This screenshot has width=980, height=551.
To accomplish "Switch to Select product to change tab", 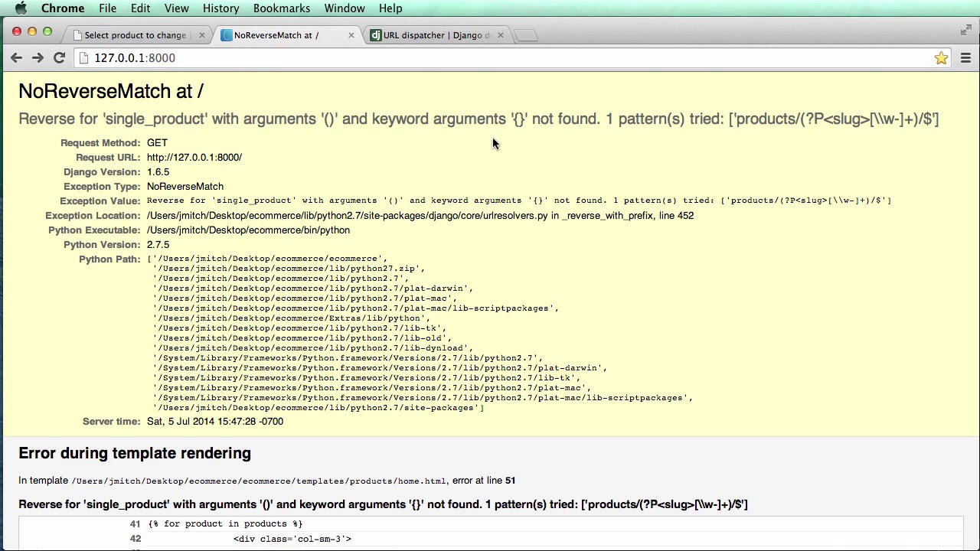I will click(x=136, y=35).
